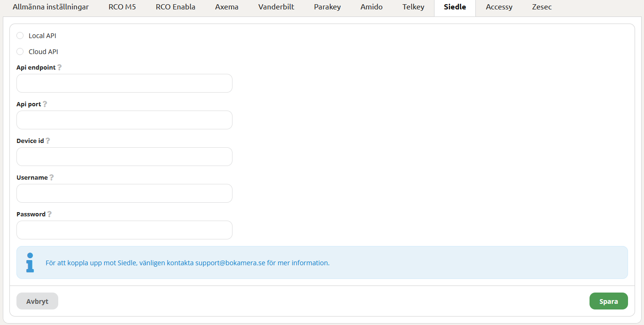The width and height of the screenshot is (644, 325).
Task: Click the question mark beside Device id
Action: coord(48,141)
